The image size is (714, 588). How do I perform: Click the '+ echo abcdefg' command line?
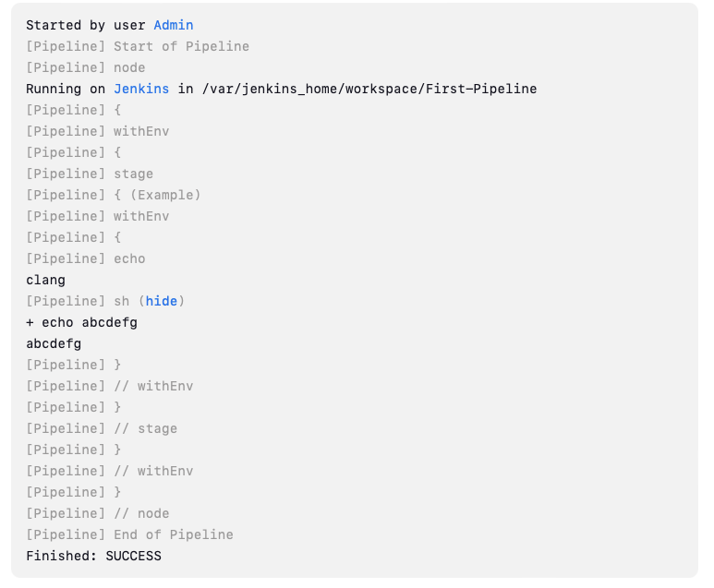(x=82, y=323)
